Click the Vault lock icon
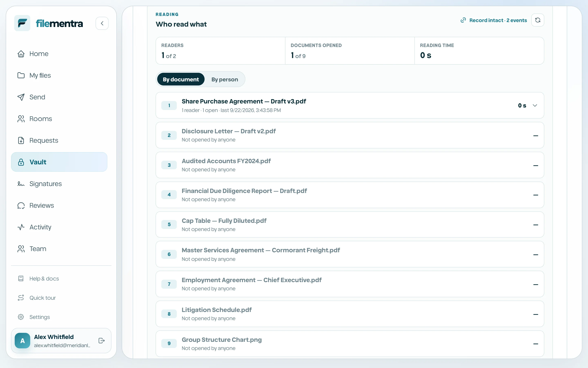Screen dimensions: 588x368 point(21,162)
